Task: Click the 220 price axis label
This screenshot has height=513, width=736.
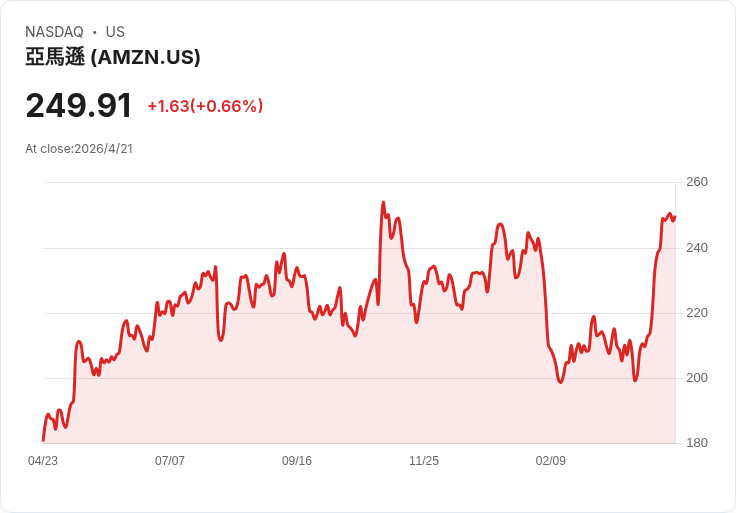Action: (697, 313)
